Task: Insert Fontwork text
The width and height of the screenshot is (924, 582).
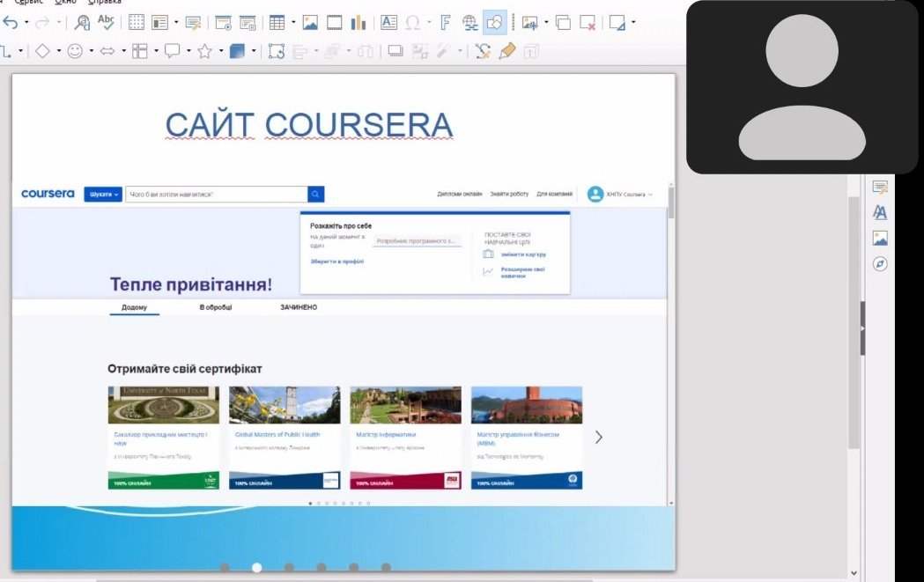Action: click(446, 23)
